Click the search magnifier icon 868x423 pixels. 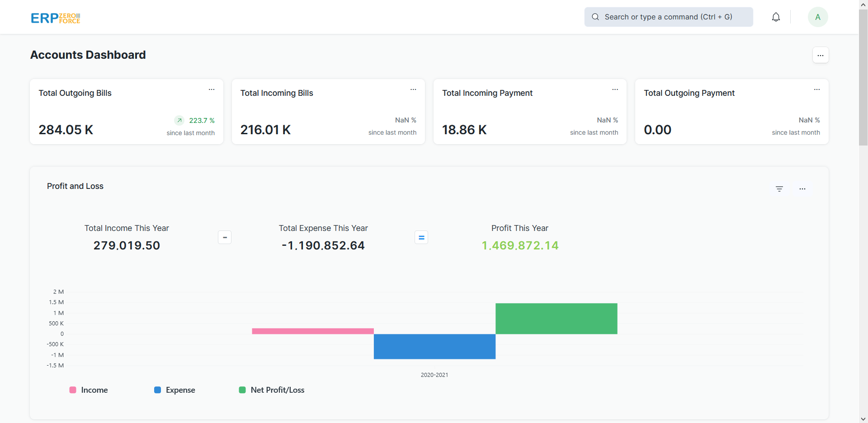595,17
